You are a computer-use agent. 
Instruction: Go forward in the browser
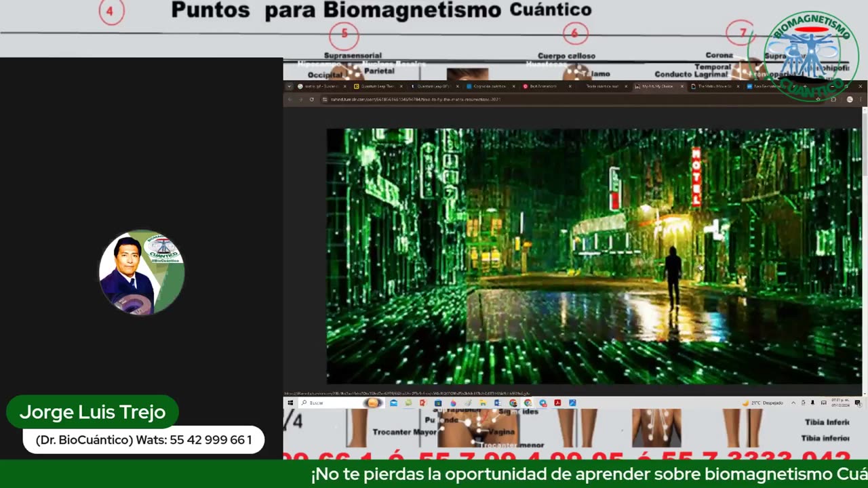click(300, 99)
